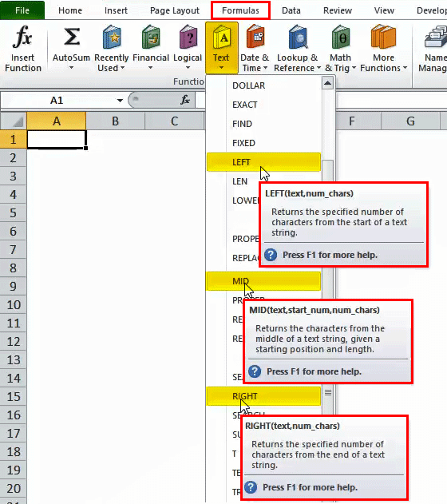Open the Recently Used functions book icon
Image resolution: width=447 pixels, height=504 pixels.
coord(111,37)
